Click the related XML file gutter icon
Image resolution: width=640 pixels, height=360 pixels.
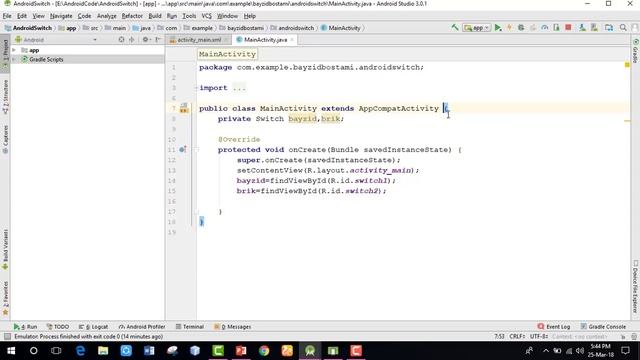pos(184,108)
